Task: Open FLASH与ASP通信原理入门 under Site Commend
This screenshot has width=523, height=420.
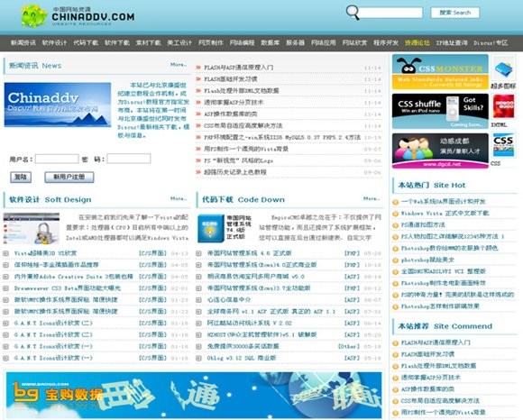Action: [436, 342]
